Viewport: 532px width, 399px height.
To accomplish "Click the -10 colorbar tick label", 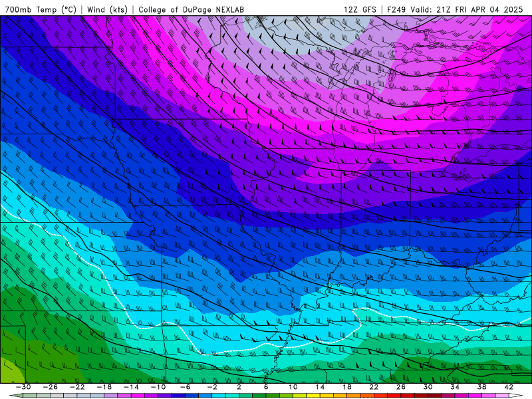I will (158, 387).
